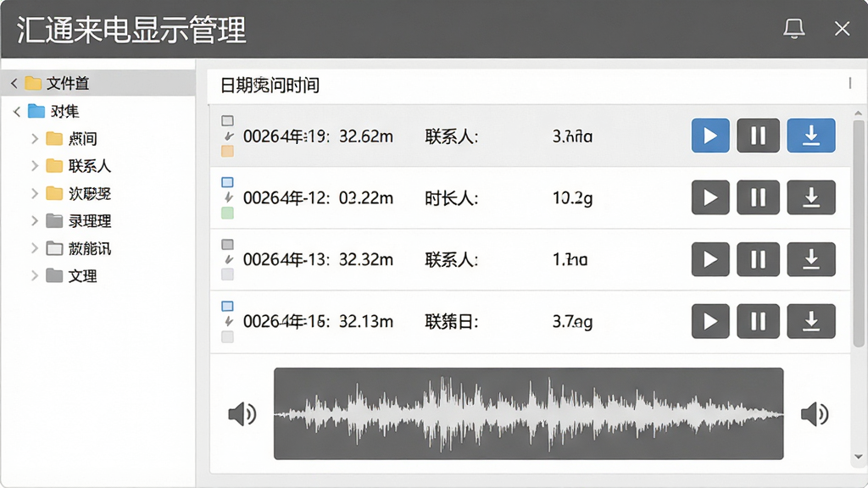Pause the 00264年-13: 32.32m recording
Image resolution: width=868 pixels, height=488 pixels.
758,259
